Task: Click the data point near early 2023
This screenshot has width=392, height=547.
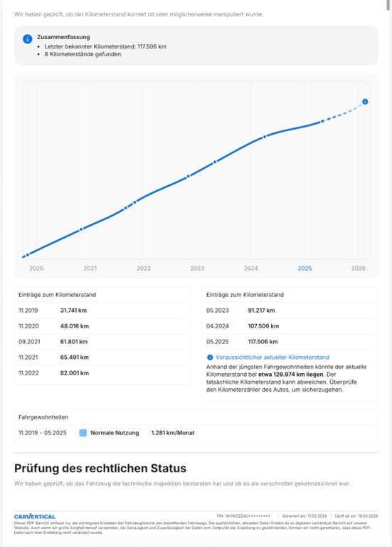Action: pos(215,162)
